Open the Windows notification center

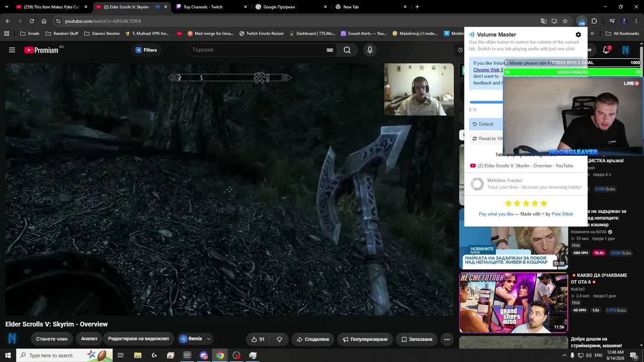pyautogui.click(x=634, y=355)
